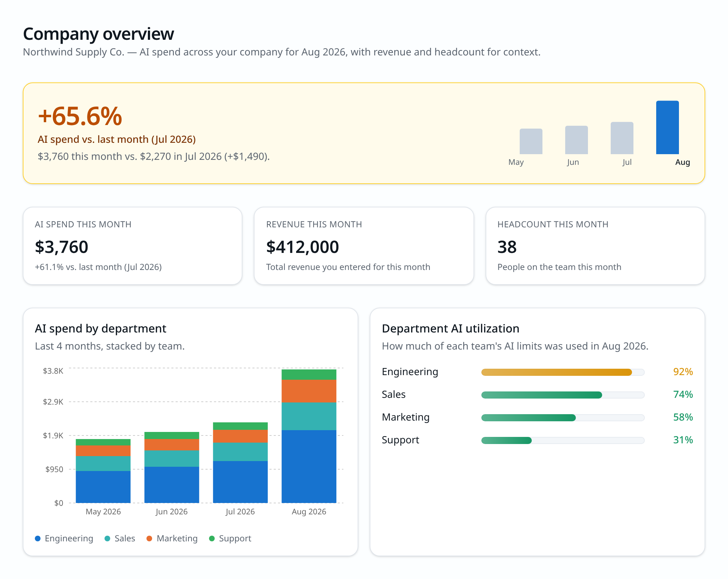Click the Sales legend entry
The image size is (728, 579).
pos(120,539)
